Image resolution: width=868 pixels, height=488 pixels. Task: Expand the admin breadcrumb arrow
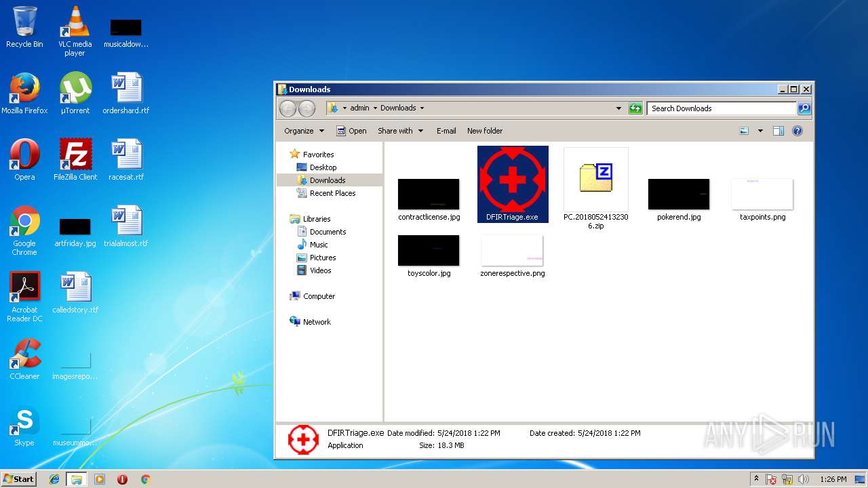[x=374, y=108]
